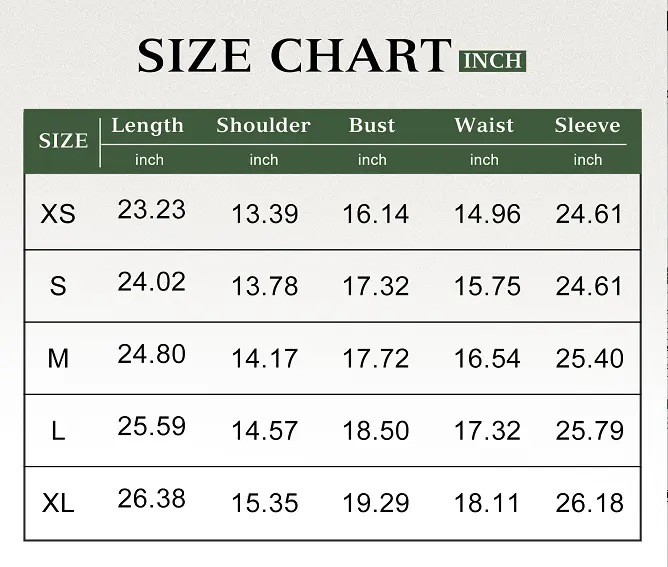Click the M shoulder value 14.17
668x567 pixels.
[x=264, y=358]
